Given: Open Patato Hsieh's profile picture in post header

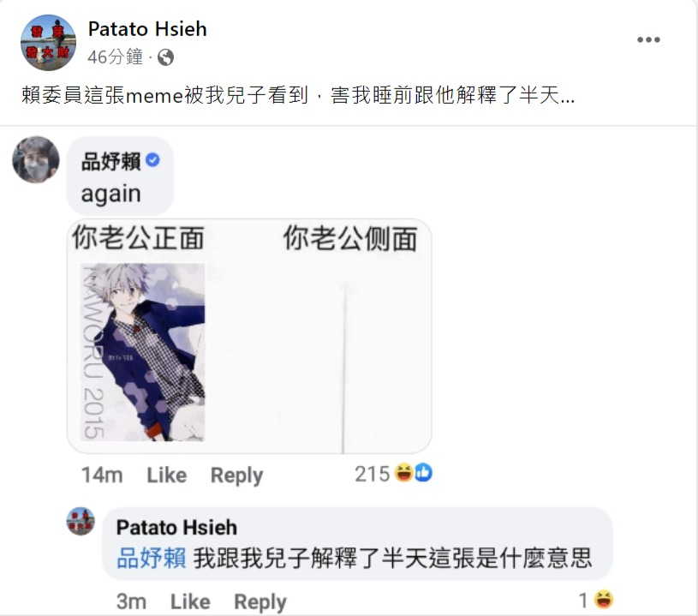Looking at the screenshot, I should tap(48, 43).
